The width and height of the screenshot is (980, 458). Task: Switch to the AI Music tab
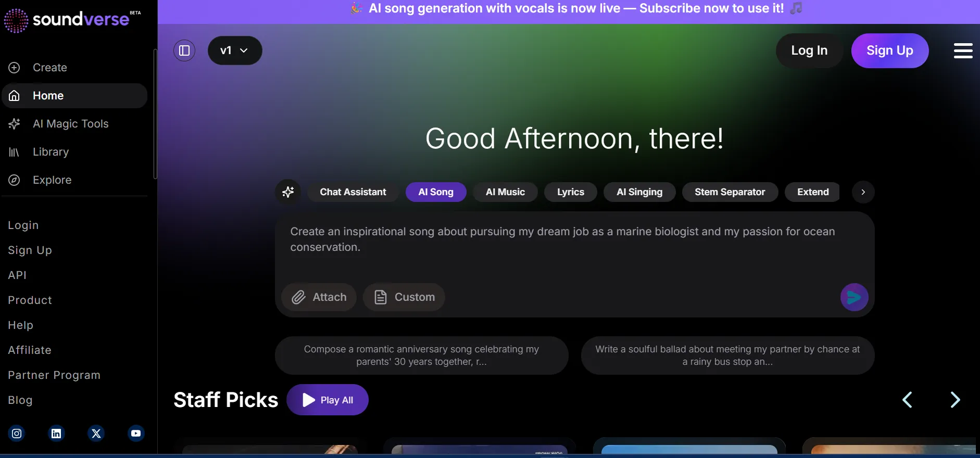pos(505,192)
